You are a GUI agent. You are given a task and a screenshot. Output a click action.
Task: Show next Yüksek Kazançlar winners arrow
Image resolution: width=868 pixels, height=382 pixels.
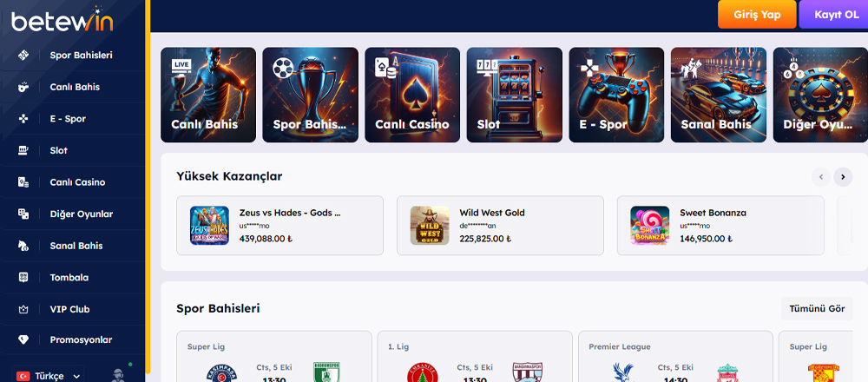click(x=843, y=177)
